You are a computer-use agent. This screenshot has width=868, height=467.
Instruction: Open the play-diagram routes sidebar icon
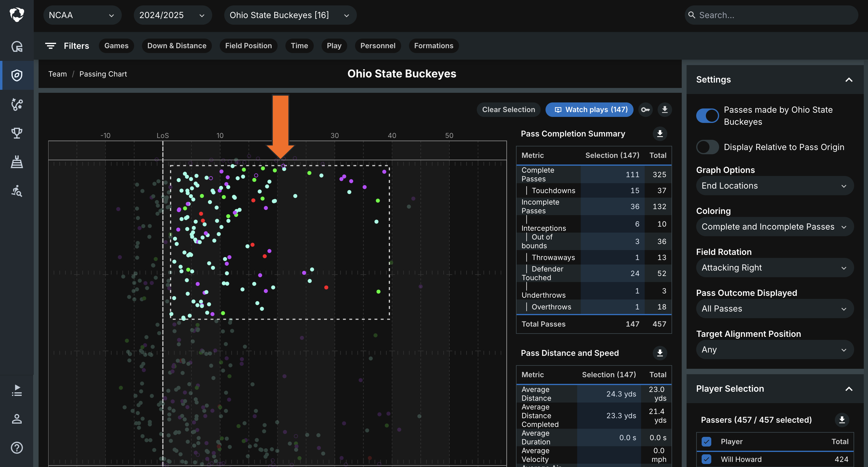coord(17,105)
